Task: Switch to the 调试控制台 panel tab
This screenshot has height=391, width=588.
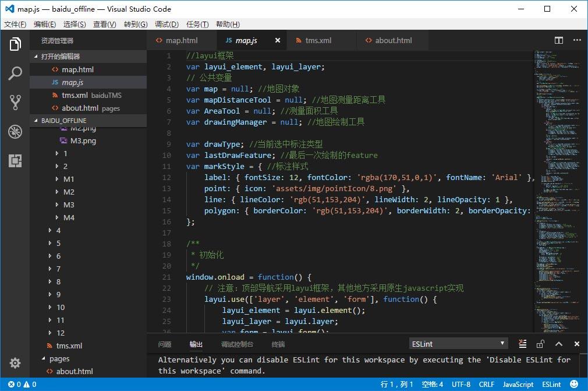Action: [x=237, y=344]
